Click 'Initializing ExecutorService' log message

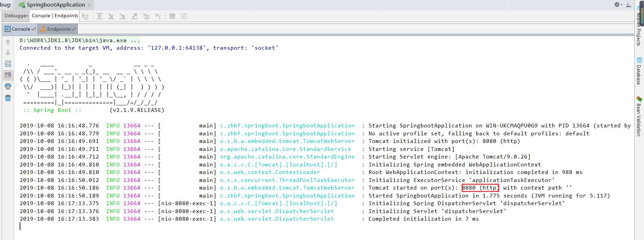click(462, 180)
